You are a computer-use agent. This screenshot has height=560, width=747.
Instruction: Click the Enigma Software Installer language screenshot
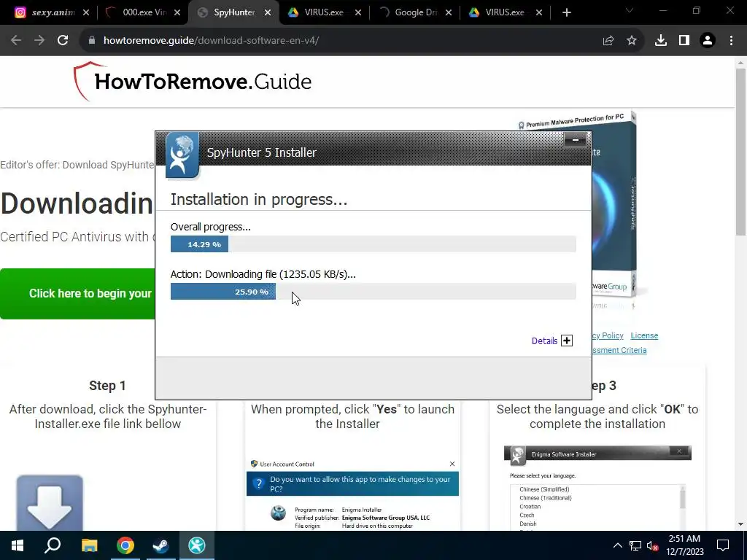click(597, 488)
